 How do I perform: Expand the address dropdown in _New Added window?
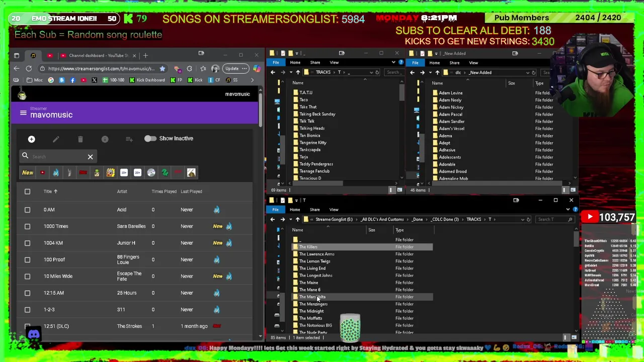[x=527, y=72]
